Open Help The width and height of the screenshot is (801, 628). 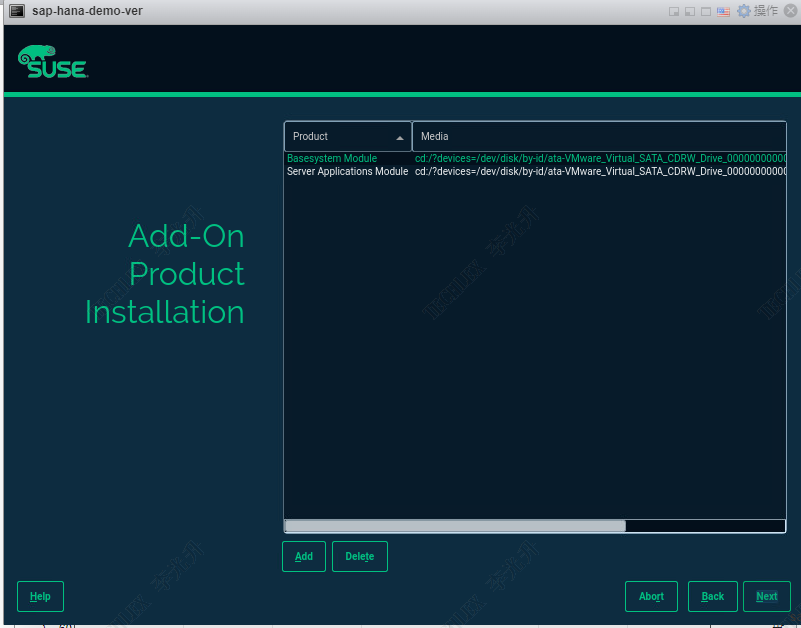[40, 596]
